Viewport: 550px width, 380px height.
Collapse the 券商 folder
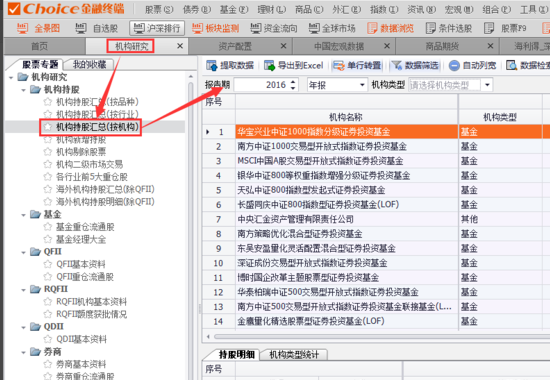24,352
